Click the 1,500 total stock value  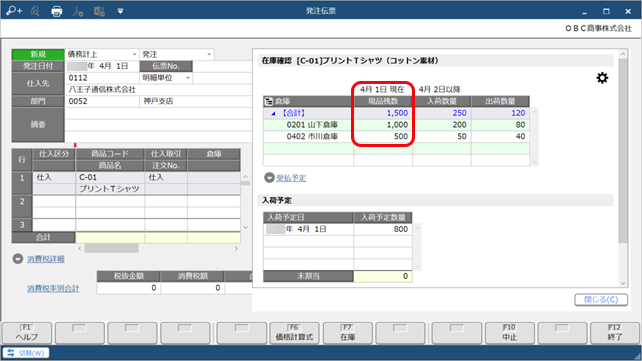[x=397, y=113]
